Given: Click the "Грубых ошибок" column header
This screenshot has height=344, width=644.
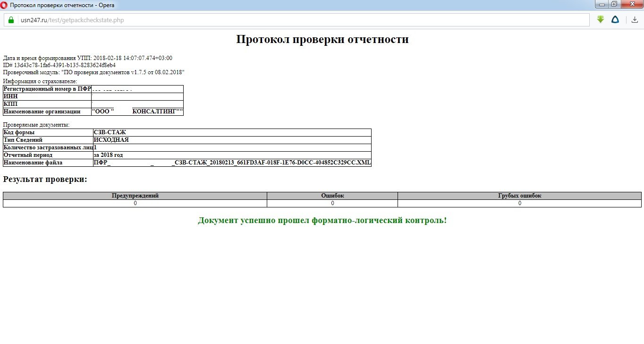Looking at the screenshot, I should [x=519, y=196].
